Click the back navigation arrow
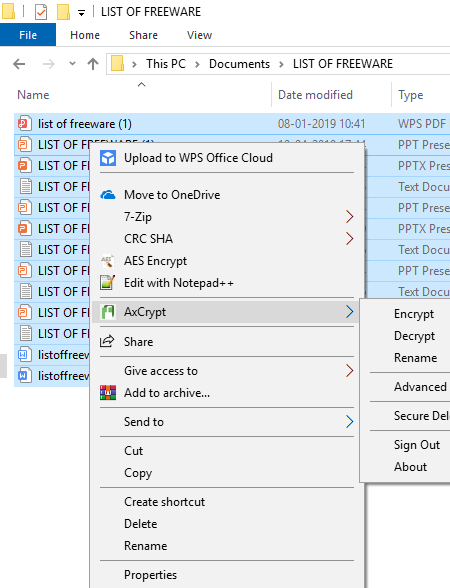This screenshot has height=588, width=450. coord(19,64)
